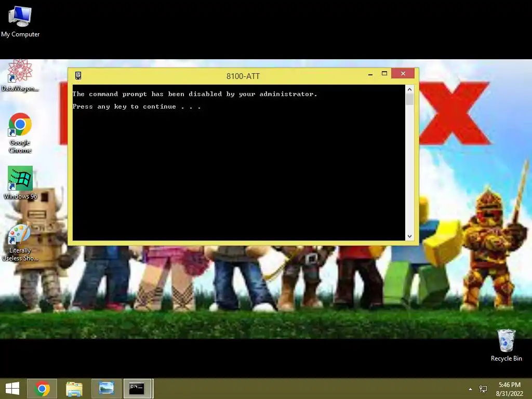This screenshot has height=399, width=532.
Task: Click the console scrollbar down arrow
Action: coord(409,236)
